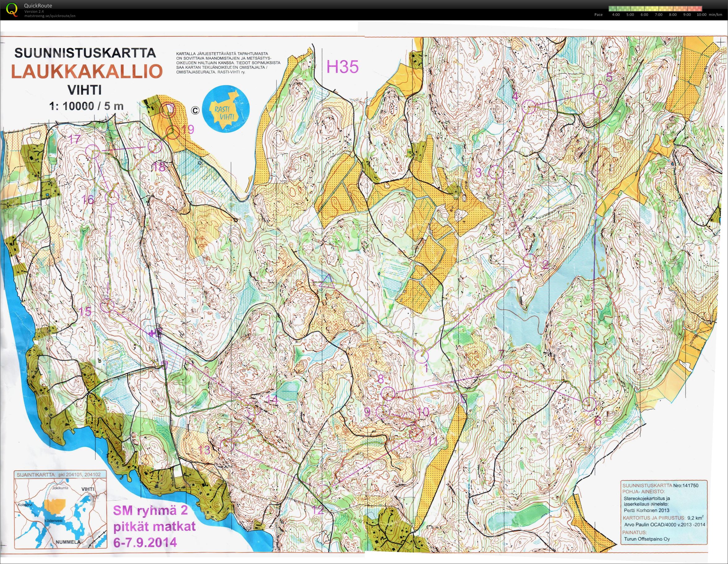This screenshot has width=728, height=564.
Task: Click control circle 16
Action: click(112, 197)
